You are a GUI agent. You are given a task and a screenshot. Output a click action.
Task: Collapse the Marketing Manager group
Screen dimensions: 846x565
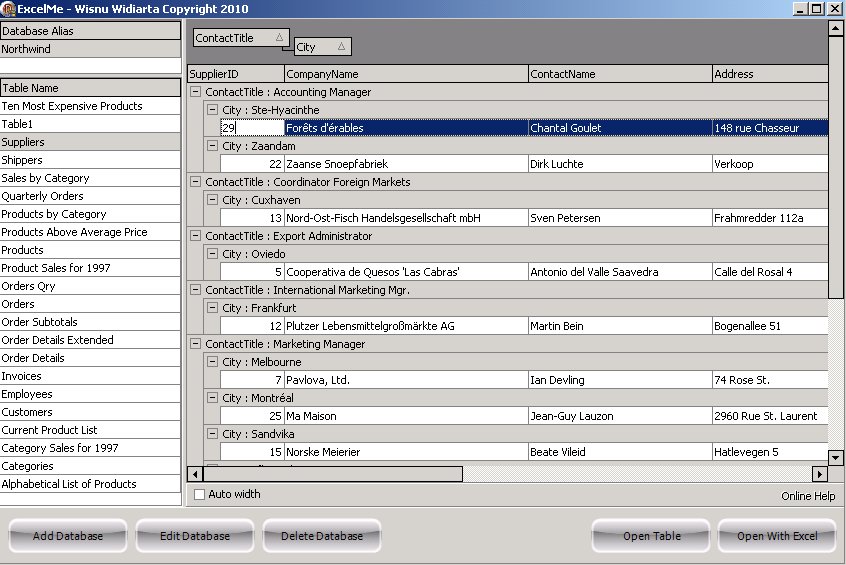point(195,344)
